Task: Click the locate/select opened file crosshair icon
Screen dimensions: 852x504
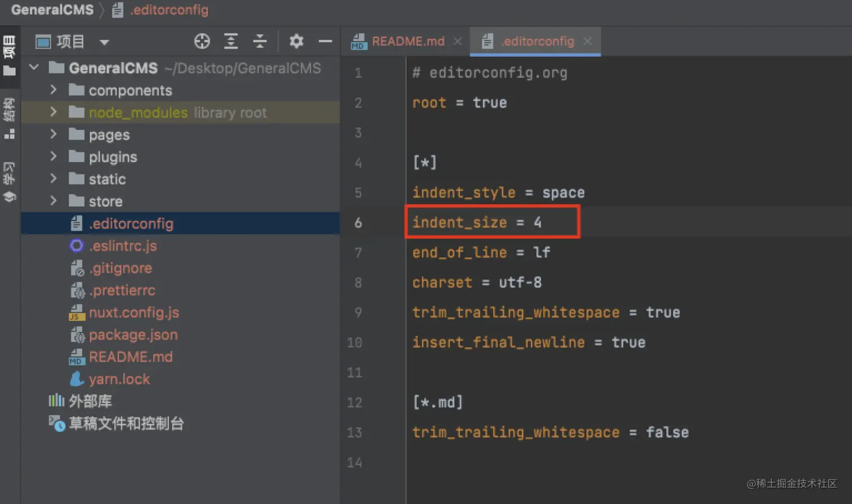Action: point(202,41)
